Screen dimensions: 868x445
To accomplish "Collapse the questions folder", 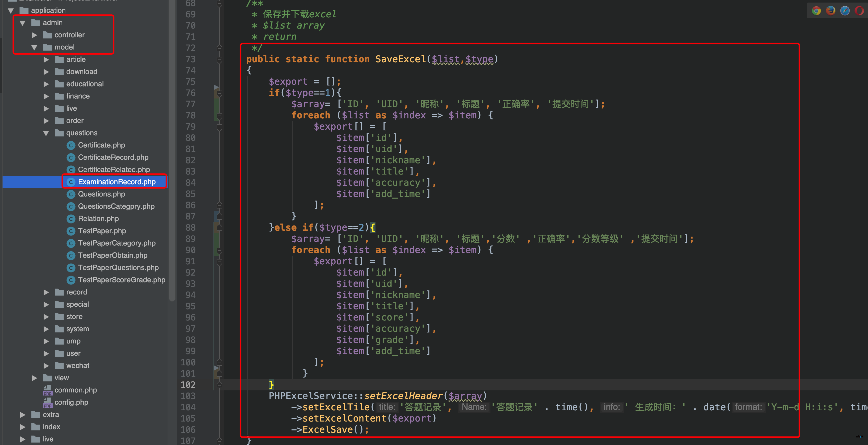I will pos(46,133).
